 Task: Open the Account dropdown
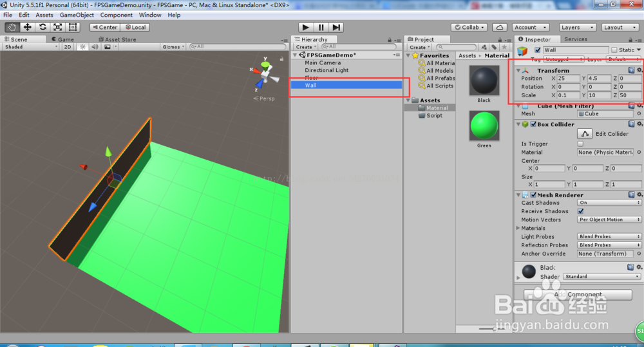(x=531, y=27)
